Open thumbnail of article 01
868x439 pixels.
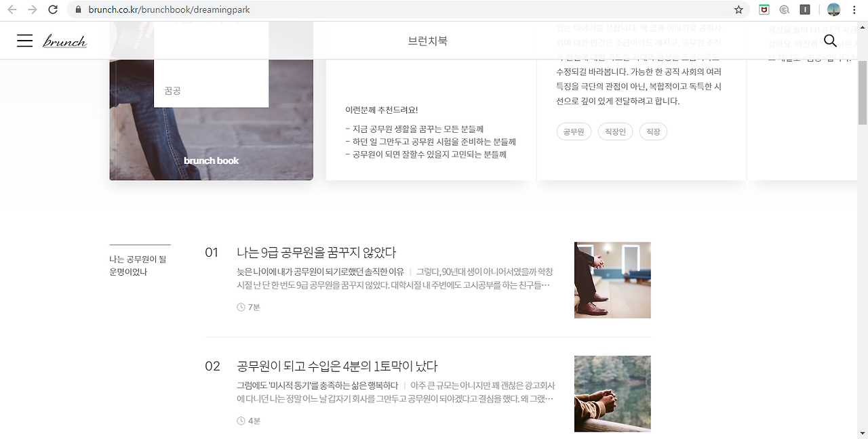(x=612, y=280)
